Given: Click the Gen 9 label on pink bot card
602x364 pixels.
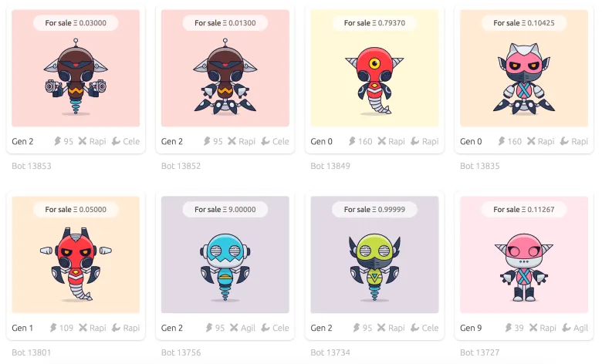Looking at the screenshot, I should (x=471, y=328).
